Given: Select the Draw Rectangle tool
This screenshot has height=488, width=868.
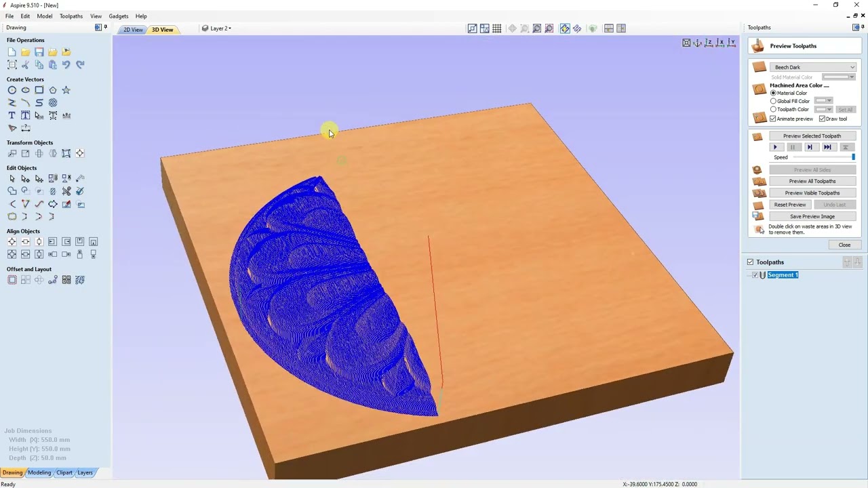Looking at the screenshot, I should coord(39,90).
